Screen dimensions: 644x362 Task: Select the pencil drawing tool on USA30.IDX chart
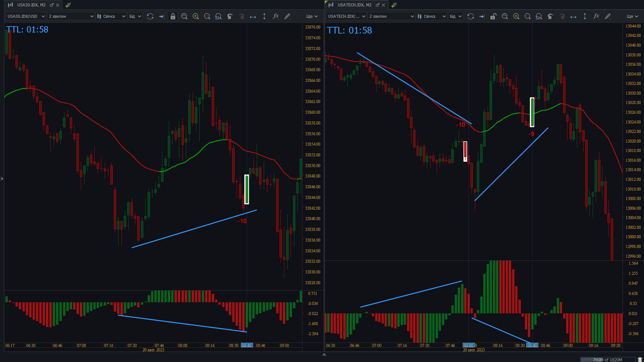[287, 16]
